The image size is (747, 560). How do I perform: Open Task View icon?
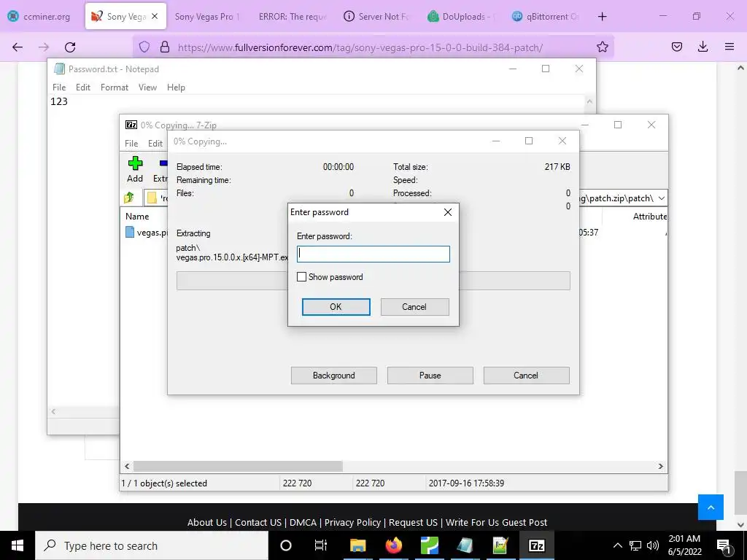pos(321,545)
